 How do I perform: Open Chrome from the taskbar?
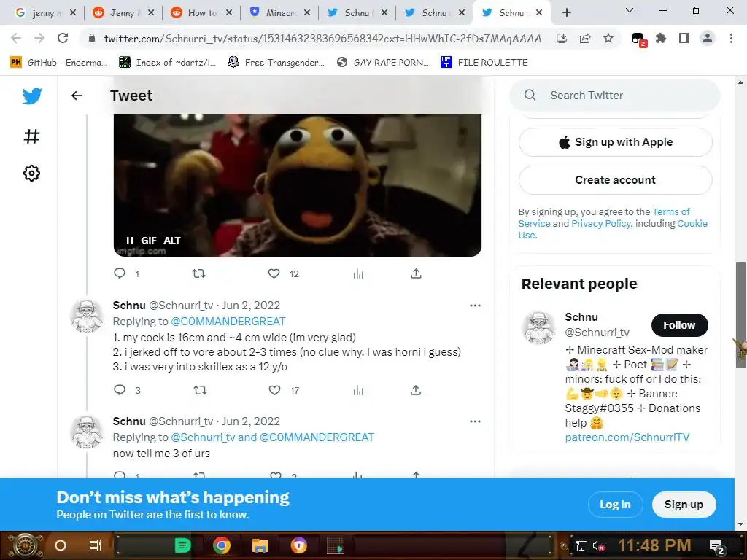[x=221, y=545]
